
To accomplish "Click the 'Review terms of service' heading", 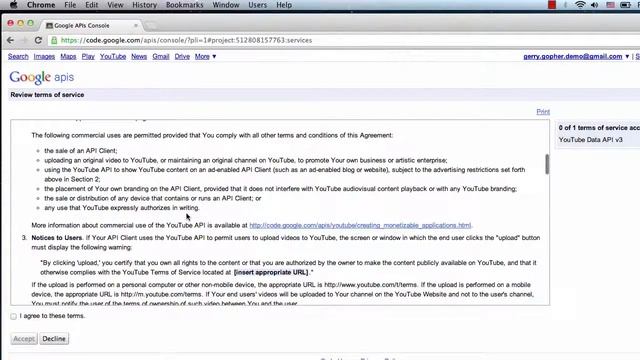I will coord(47,95).
